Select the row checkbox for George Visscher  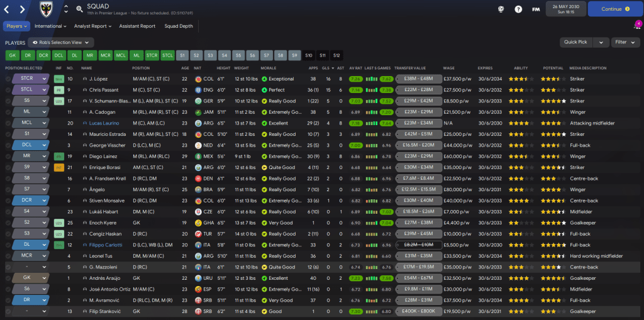click(8, 145)
